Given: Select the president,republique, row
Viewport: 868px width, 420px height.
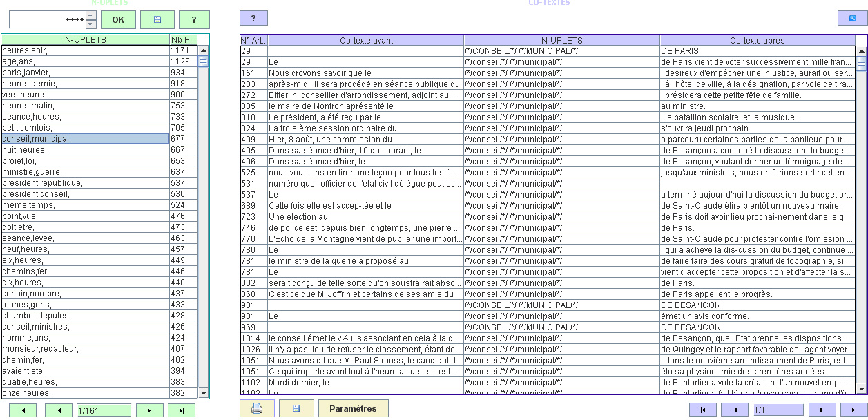Looking at the screenshot, I should click(85, 183).
